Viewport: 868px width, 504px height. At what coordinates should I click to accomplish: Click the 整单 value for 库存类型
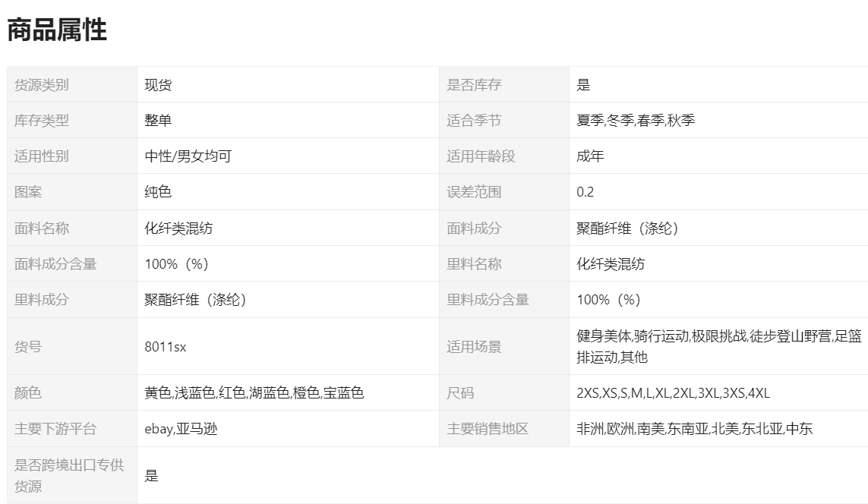[158, 121]
